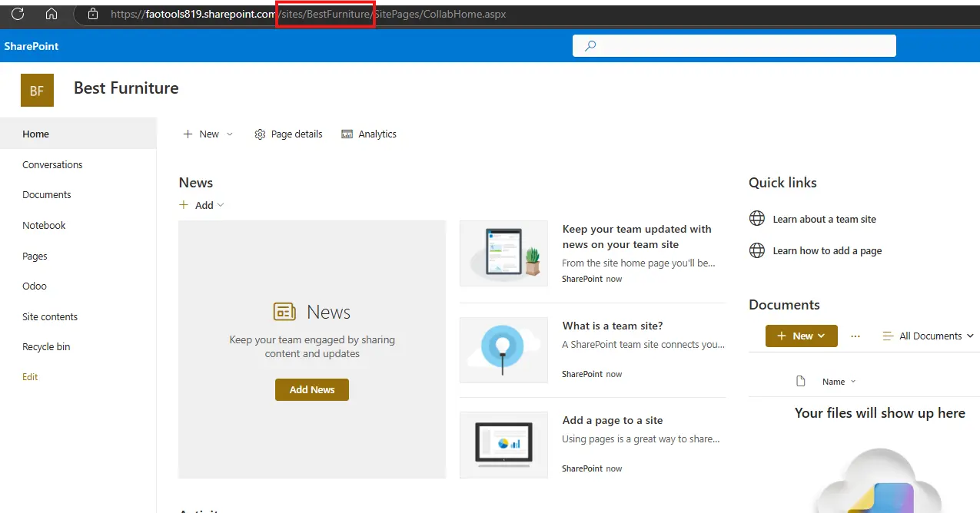Click the Edit navigation link

30,377
